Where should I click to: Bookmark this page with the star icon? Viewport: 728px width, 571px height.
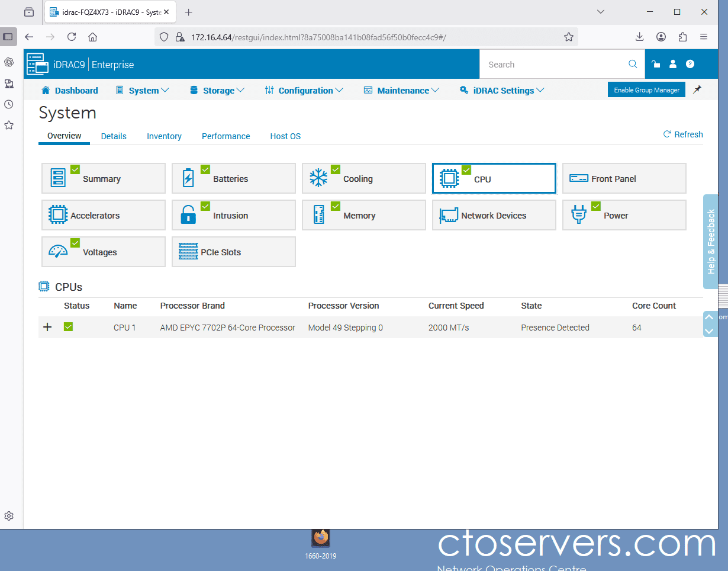pos(569,37)
